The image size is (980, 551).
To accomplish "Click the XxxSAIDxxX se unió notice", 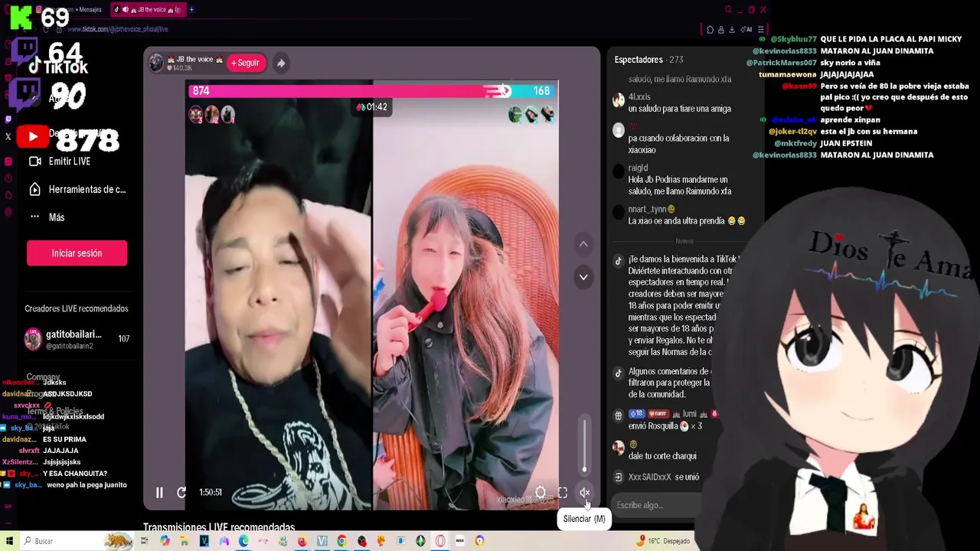I will click(663, 477).
